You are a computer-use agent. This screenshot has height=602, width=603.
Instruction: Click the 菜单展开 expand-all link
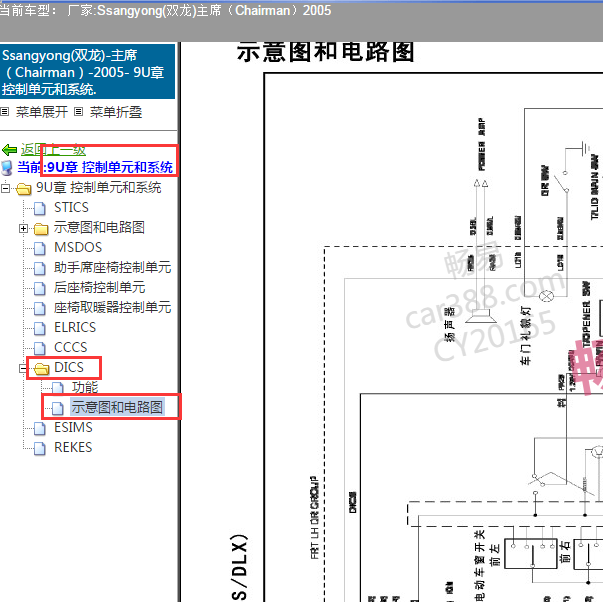(x=42, y=112)
